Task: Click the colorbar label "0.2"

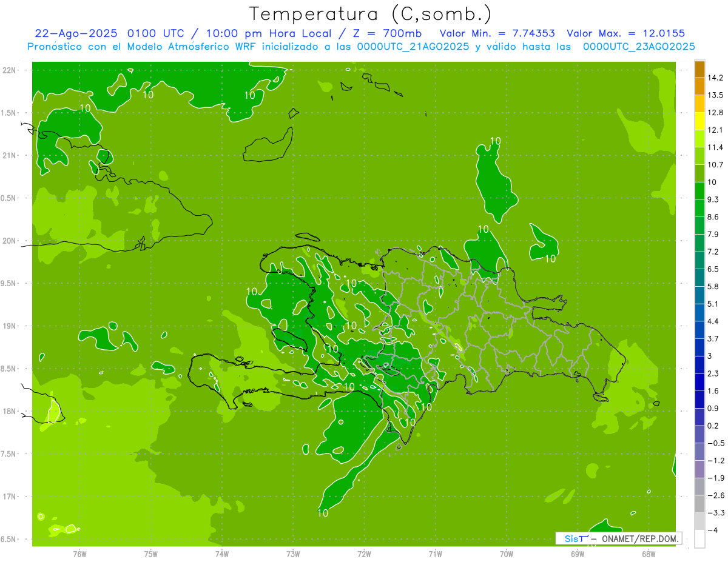Action: pos(713,426)
